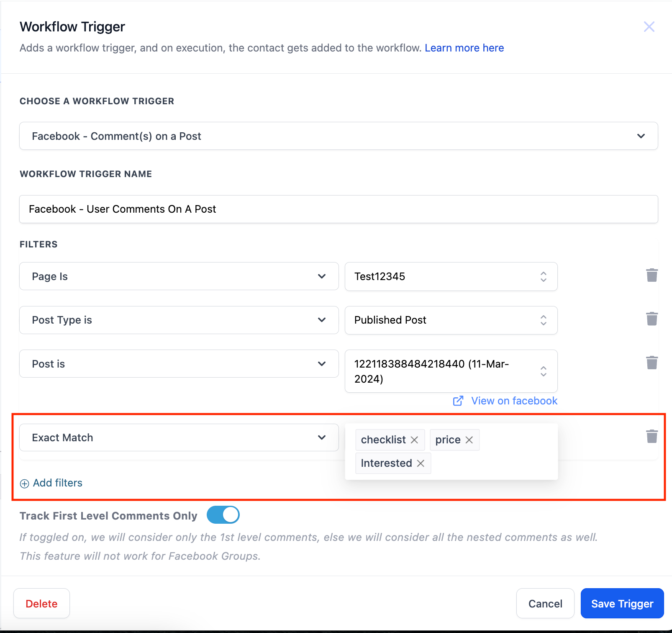Delete the Page Is filter row

pos(652,275)
